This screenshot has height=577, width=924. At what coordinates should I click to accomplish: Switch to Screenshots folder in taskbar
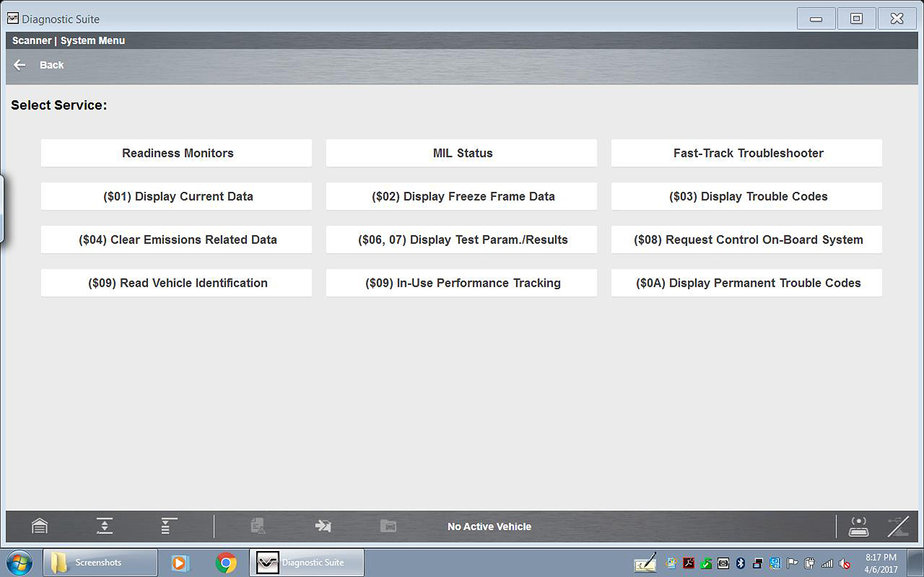tap(100, 563)
